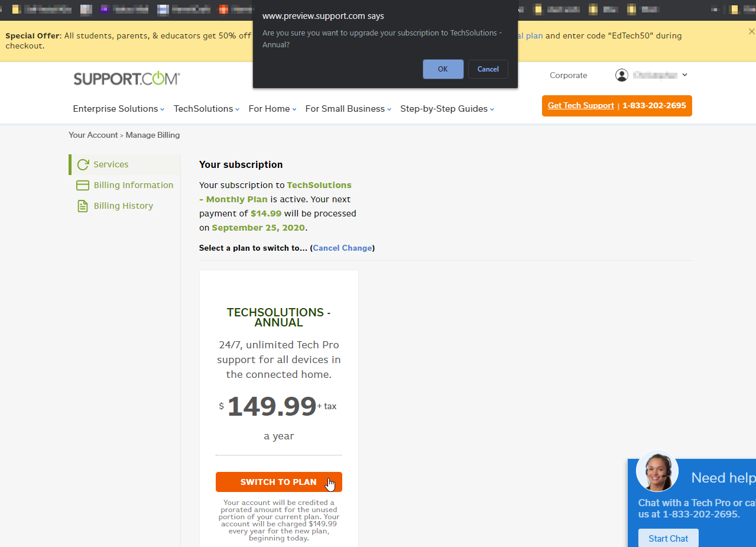756x547 pixels.
Task: Open Billing Information in the sidebar
Action: click(x=133, y=185)
